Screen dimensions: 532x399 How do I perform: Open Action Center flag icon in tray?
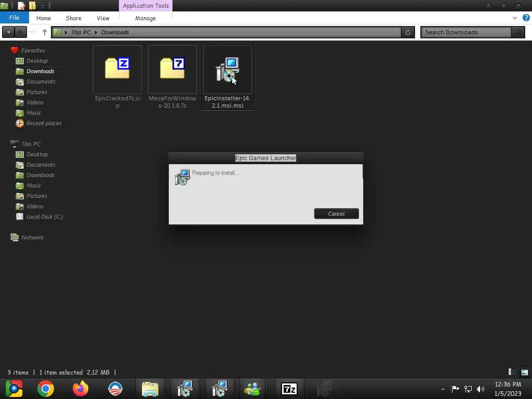[x=455, y=389]
